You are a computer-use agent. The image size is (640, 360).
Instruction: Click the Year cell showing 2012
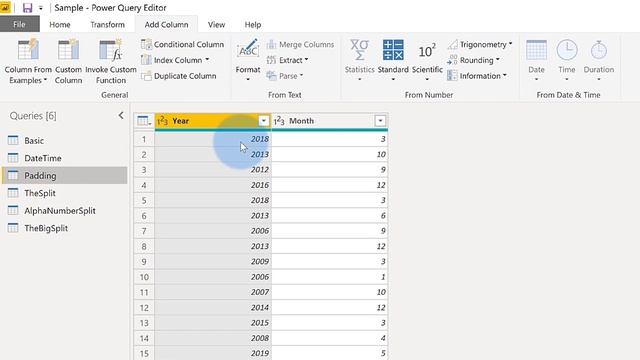point(213,169)
